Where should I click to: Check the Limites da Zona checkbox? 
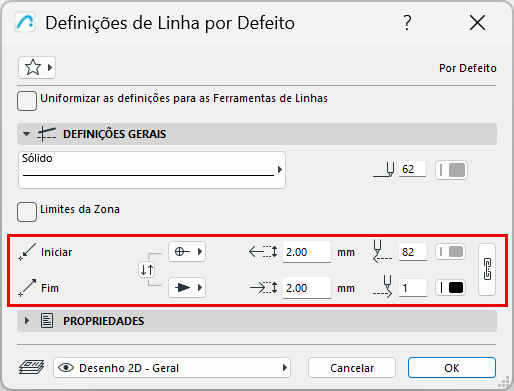tap(27, 212)
